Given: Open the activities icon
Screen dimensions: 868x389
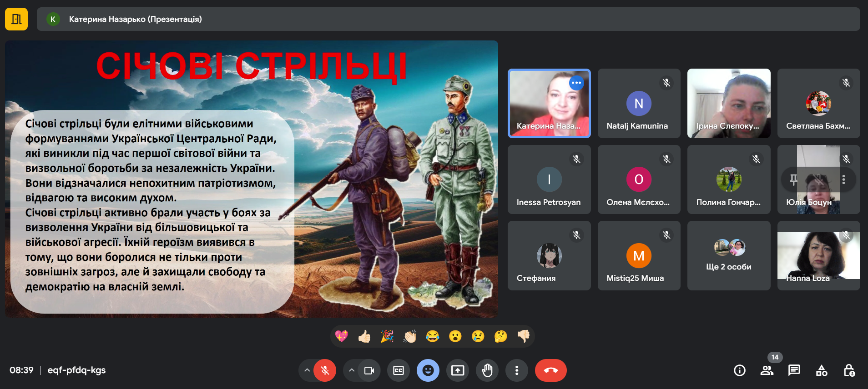Looking at the screenshot, I should click(822, 370).
